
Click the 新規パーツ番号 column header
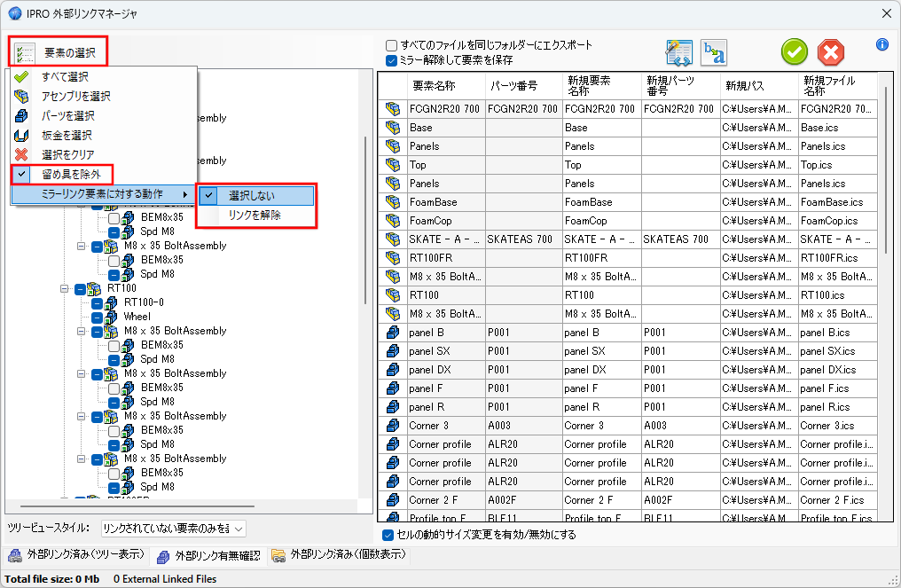pos(681,86)
